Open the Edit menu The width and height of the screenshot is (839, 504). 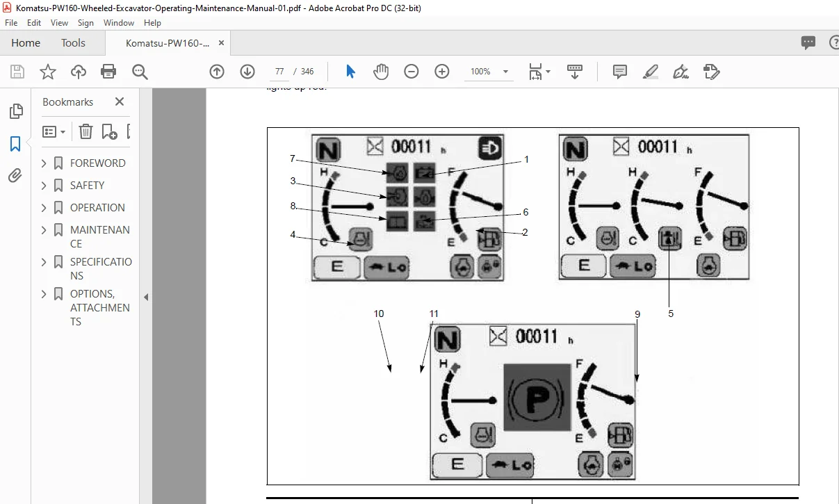tap(34, 23)
